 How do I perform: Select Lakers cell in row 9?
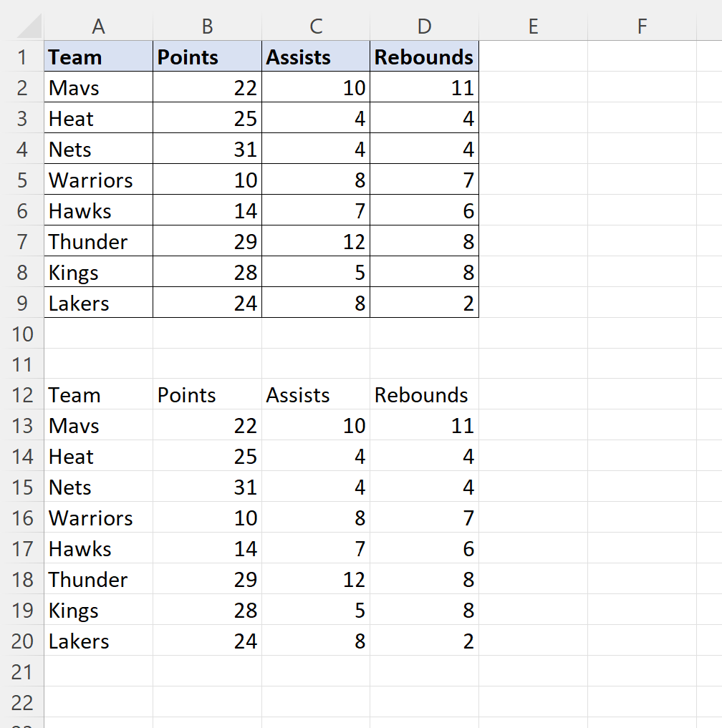[x=99, y=304]
